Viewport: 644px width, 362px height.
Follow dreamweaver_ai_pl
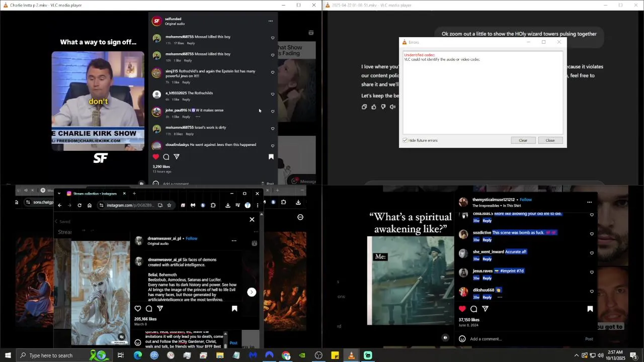click(192, 238)
